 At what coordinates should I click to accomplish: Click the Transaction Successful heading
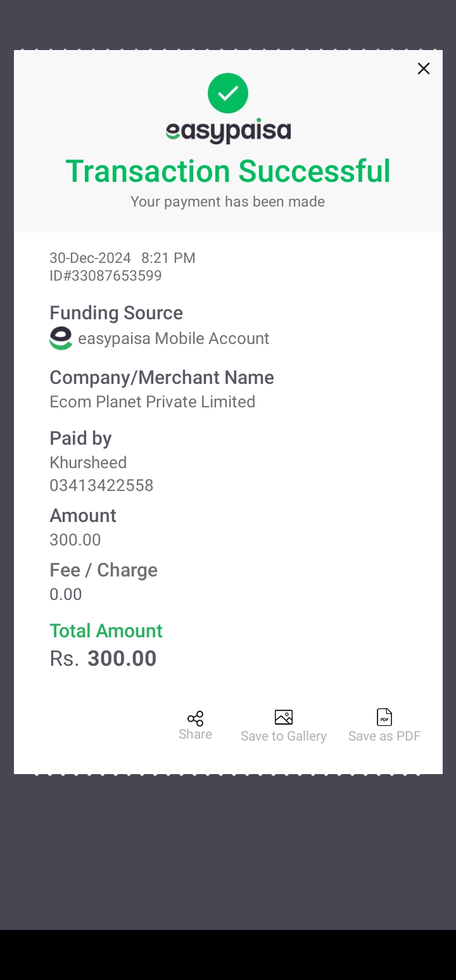228,171
